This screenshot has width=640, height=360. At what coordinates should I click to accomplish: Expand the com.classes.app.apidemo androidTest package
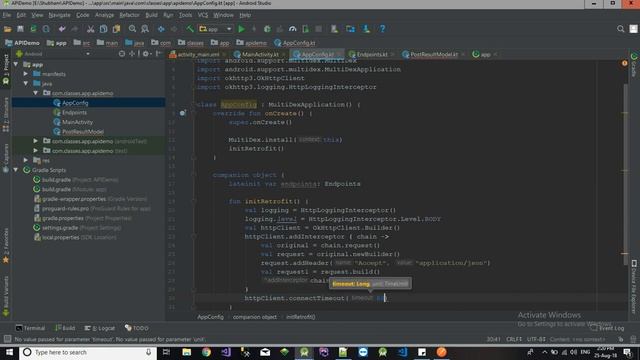pos(36,141)
